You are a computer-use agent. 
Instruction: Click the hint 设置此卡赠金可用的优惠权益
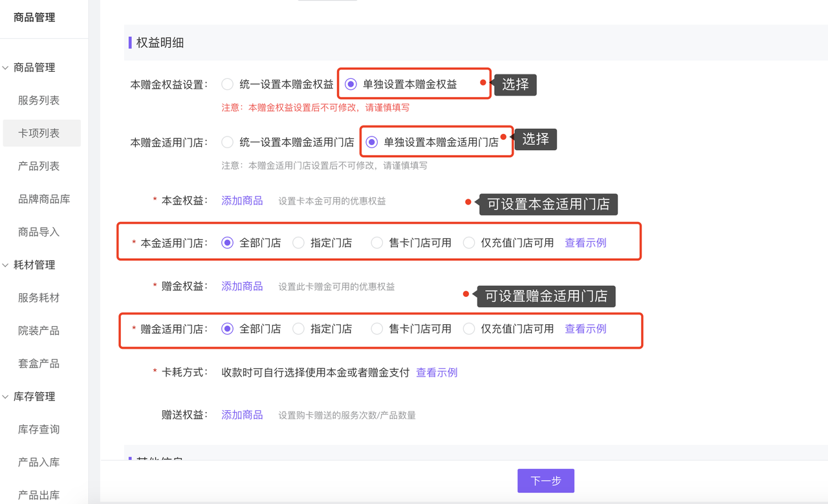pyautogui.click(x=337, y=287)
